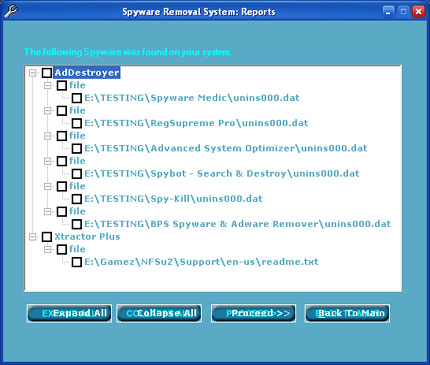This screenshot has height=365, width=430.
Task: Check the Spy-Kill unins000.dat checkbox
Action: (x=77, y=199)
